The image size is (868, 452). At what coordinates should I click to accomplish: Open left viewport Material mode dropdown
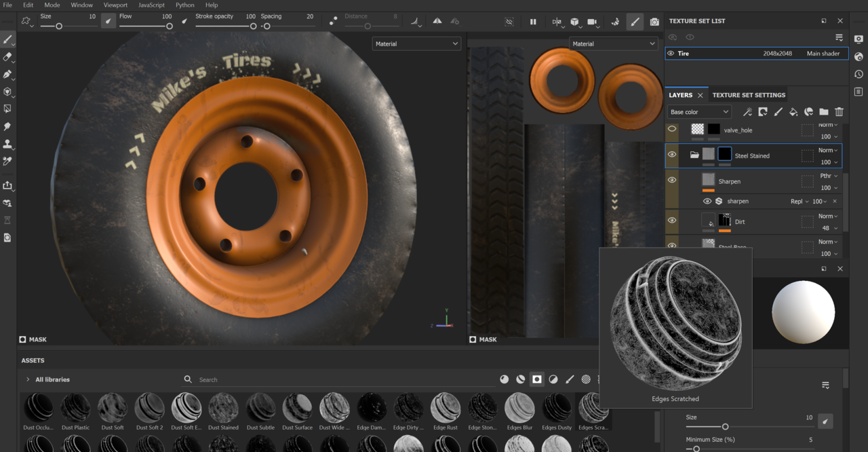click(416, 43)
